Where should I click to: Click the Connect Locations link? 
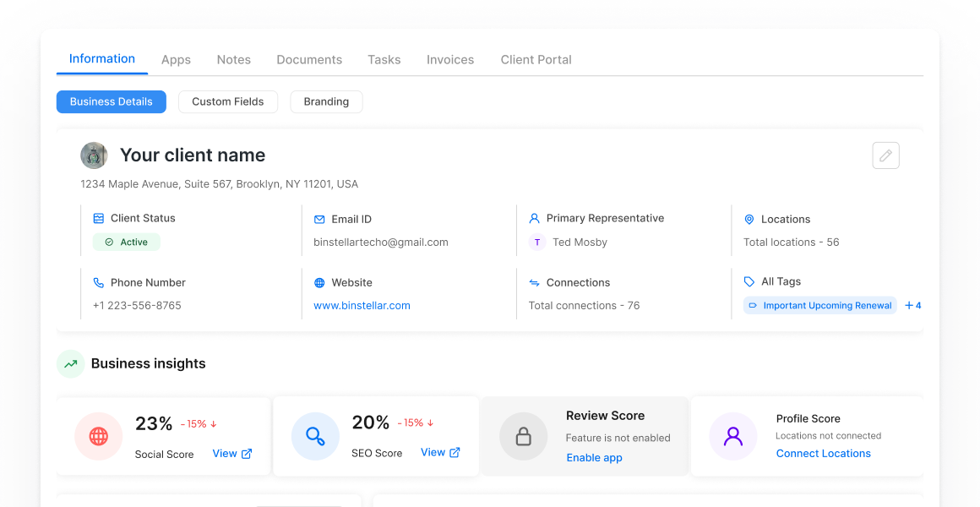click(x=824, y=454)
